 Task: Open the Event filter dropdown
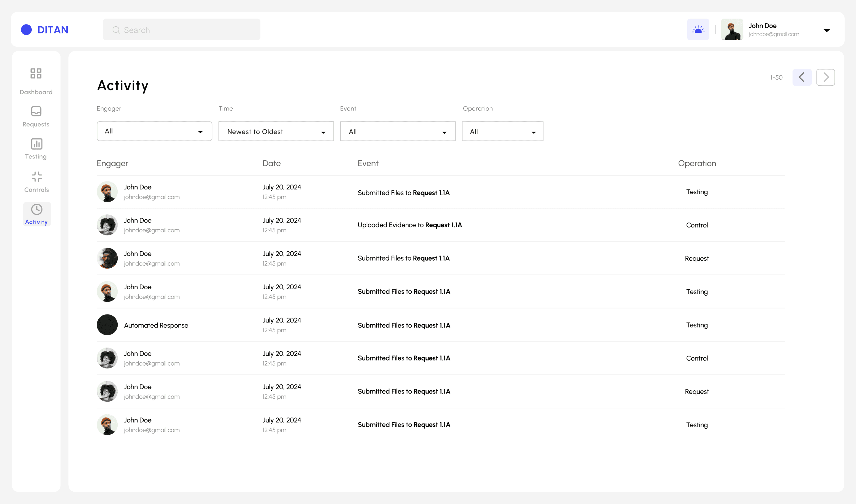coord(397,131)
